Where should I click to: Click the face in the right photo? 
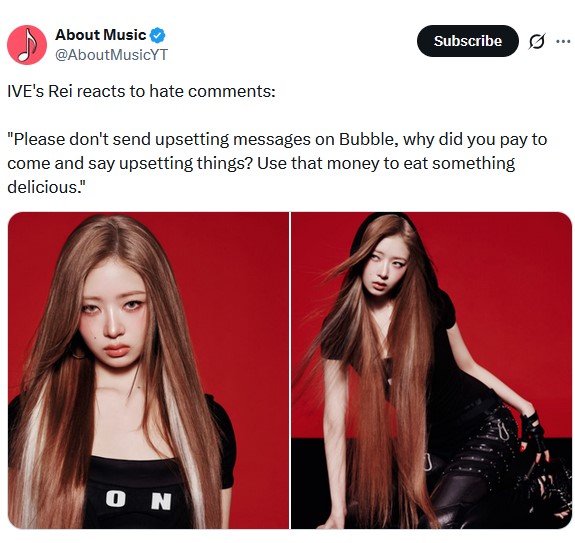point(387,264)
